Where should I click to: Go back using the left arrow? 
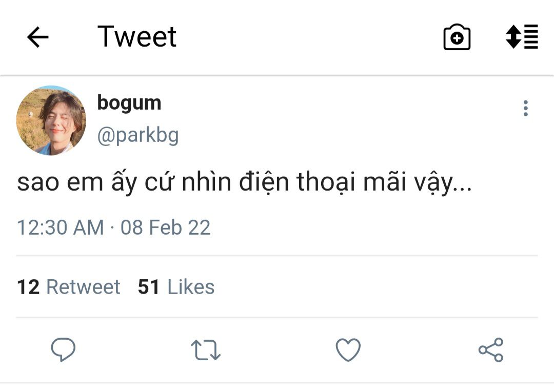point(37,37)
